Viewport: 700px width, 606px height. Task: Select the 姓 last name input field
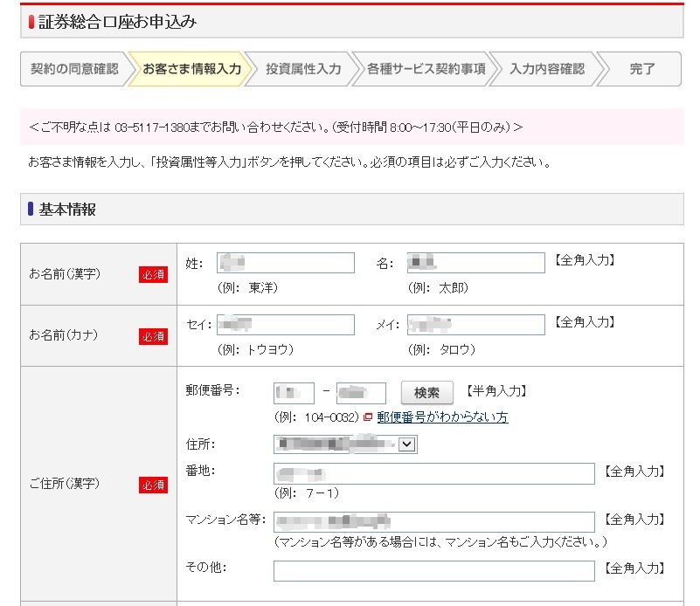click(x=286, y=262)
